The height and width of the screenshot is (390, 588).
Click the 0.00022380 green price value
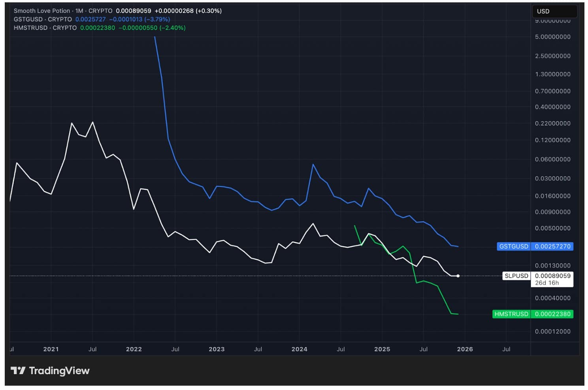[552, 314]
